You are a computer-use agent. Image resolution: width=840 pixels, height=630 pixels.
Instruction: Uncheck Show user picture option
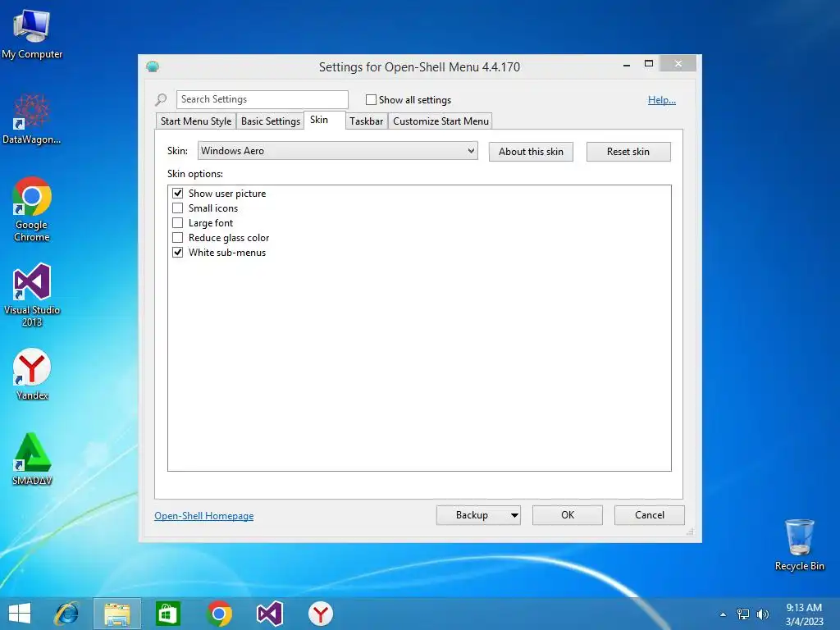177,193
